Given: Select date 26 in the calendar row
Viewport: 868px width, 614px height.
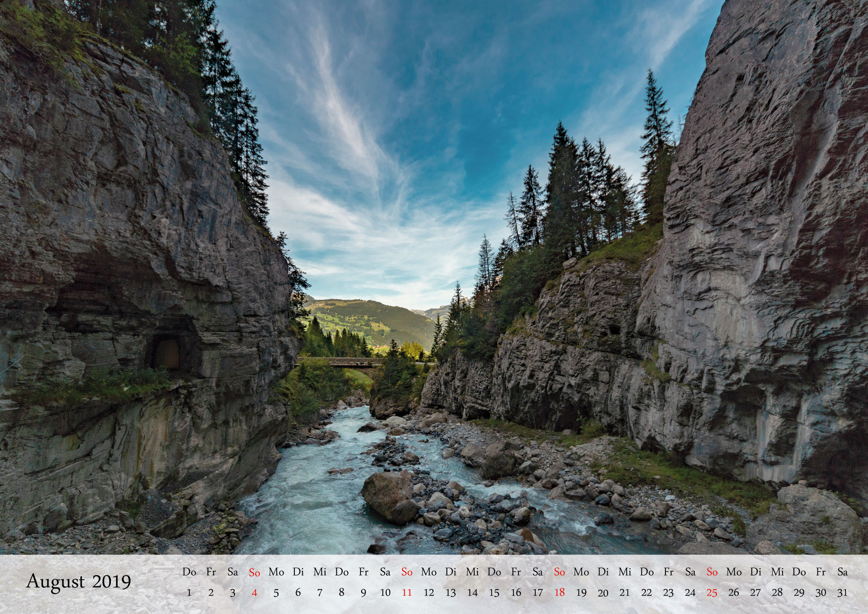Looking at the screenshot, I should tap(734, 592).
